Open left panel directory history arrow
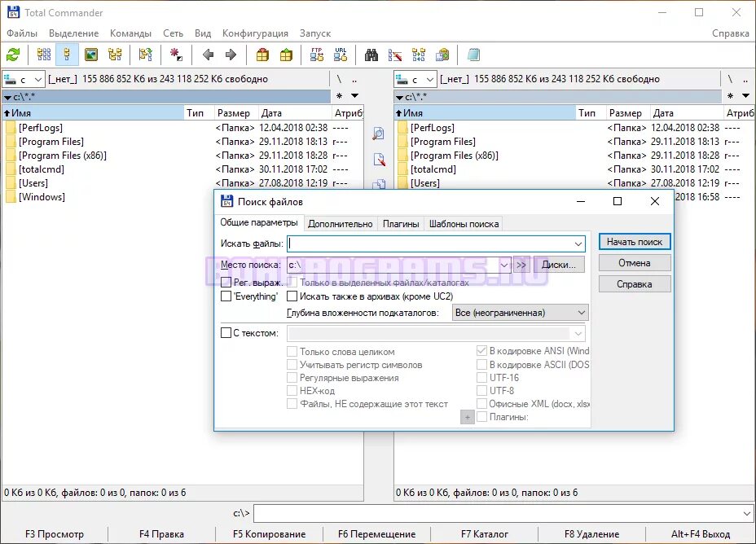 click(x=355, y=96)
